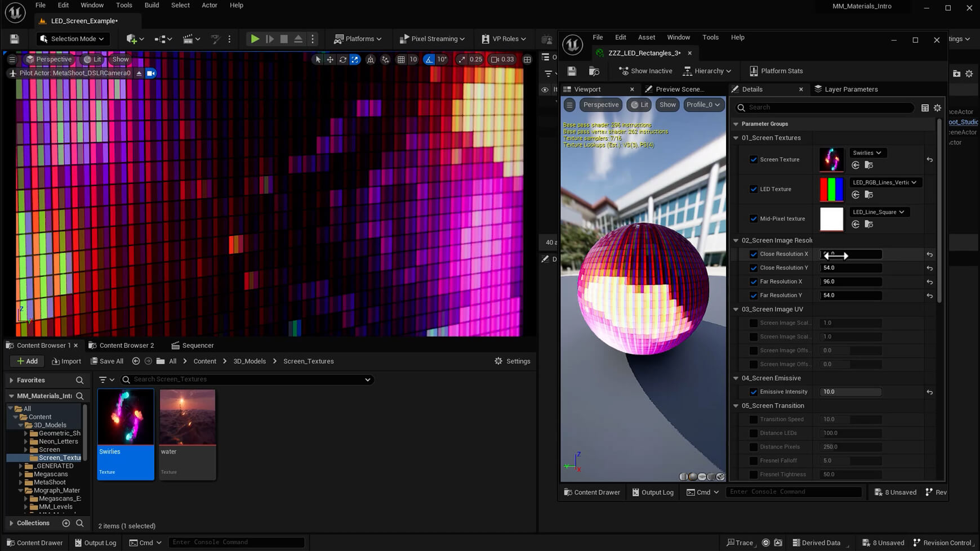Click use-selected-asset arrow under LED_RGB_Lines dropdown
980x551 pixels.
coord(856,195)
